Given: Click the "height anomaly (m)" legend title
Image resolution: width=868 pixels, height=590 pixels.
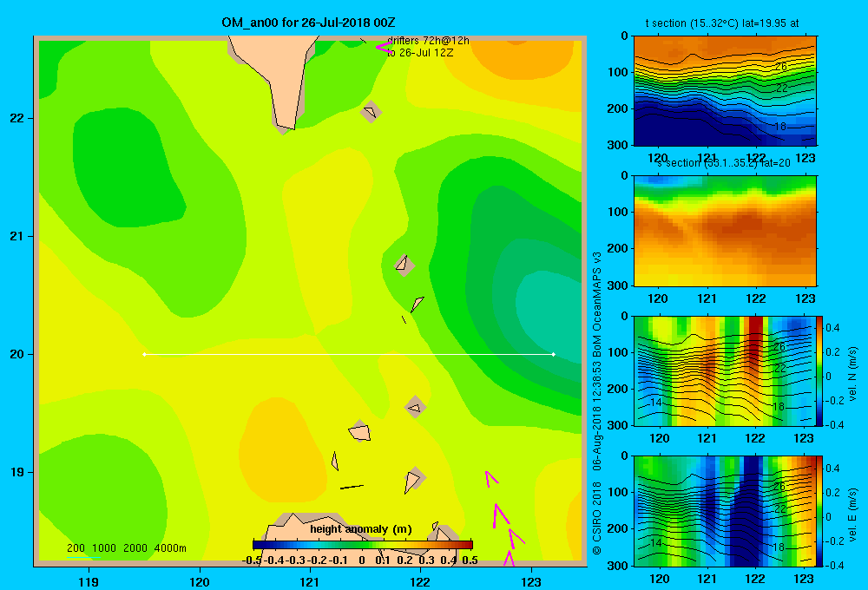Looking at the screenshot, I should (361, 529).
